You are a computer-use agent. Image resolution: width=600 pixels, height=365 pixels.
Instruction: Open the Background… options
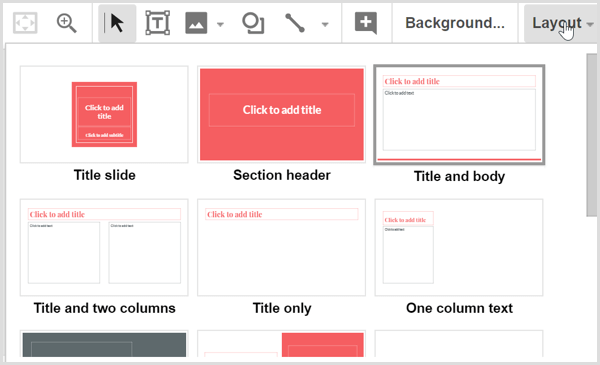(x=455, y=23)
